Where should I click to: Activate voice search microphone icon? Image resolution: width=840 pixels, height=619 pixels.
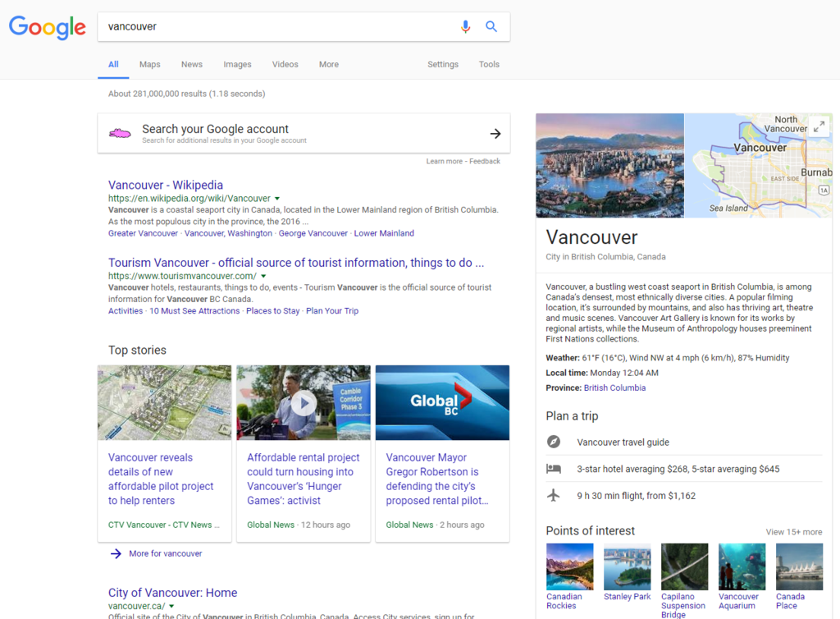click(x=466, y=26)
